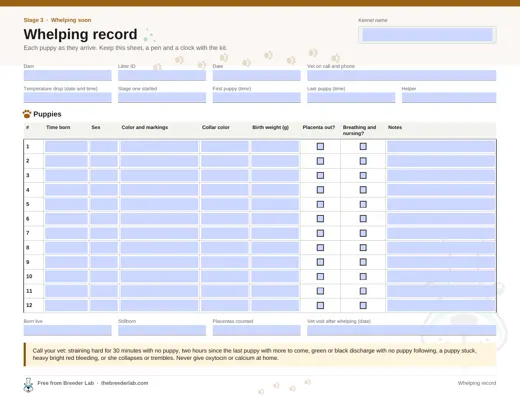Viewport: 520px width, 402px height.
Task: Click the Stage one started field
Action: click(x=162, y=98)
